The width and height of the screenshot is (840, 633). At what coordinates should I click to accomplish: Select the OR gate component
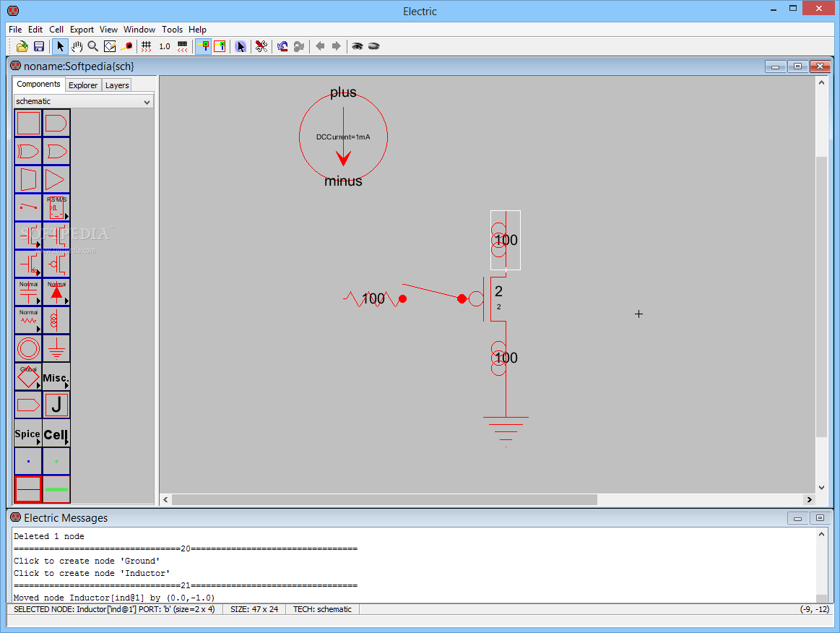[56, 152]
